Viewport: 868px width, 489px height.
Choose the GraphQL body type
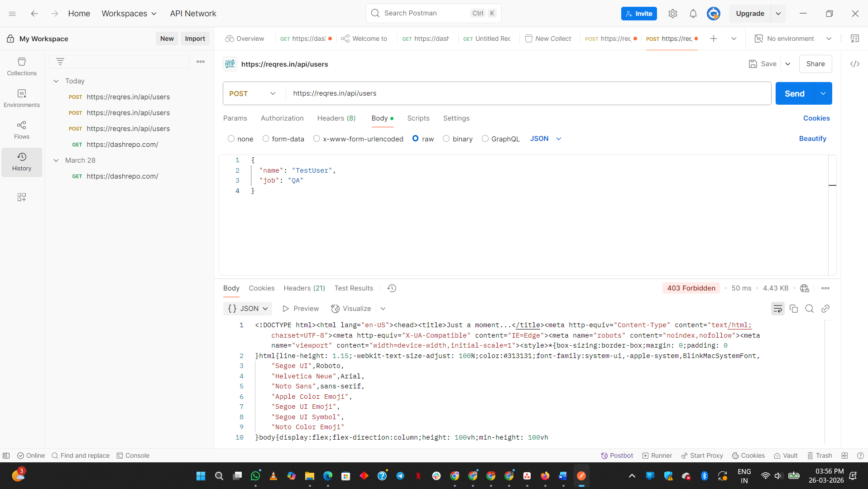point(500,139)
